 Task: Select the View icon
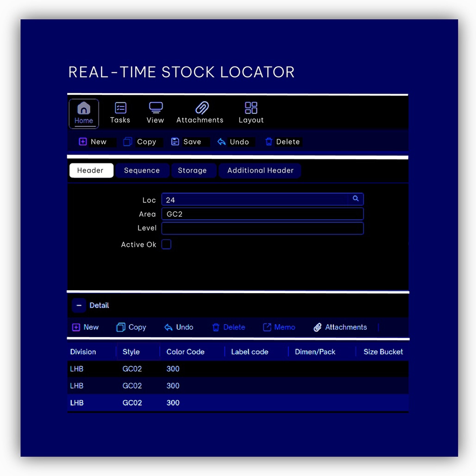[155, 107]
